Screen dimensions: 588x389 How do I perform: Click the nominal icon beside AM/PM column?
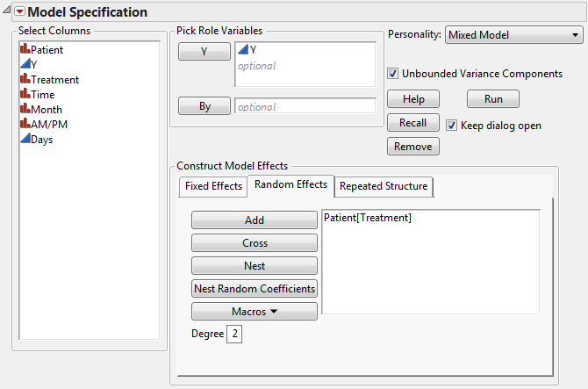click(25, 125)
